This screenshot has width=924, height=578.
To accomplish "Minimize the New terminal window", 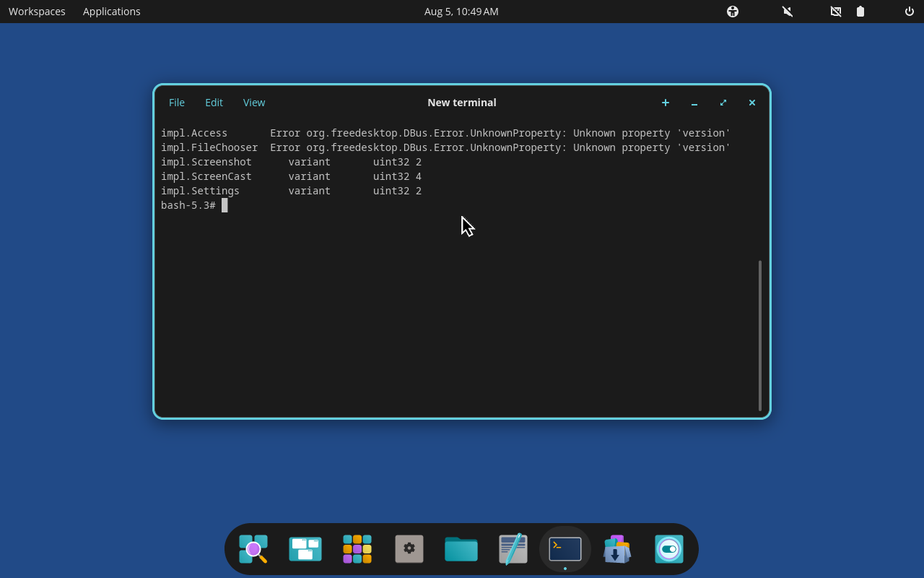I will [694, 103].
